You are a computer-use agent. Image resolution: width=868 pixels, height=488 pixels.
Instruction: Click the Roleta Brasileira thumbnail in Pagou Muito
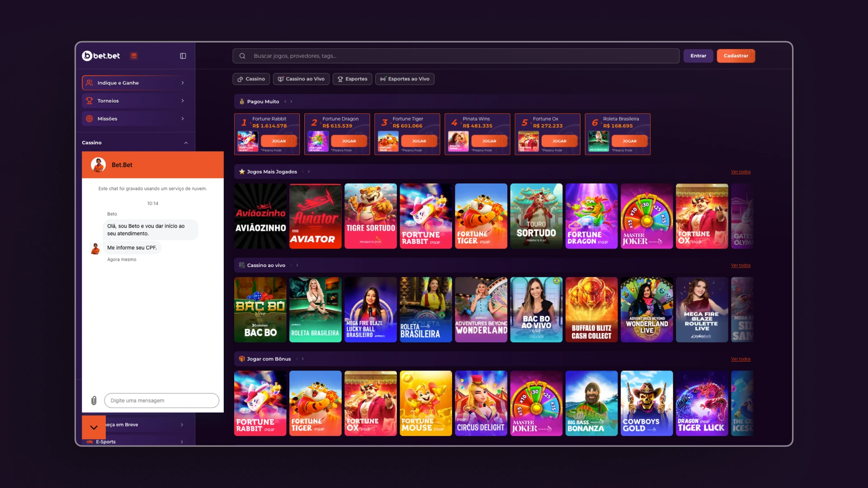(x=599, y=141)
